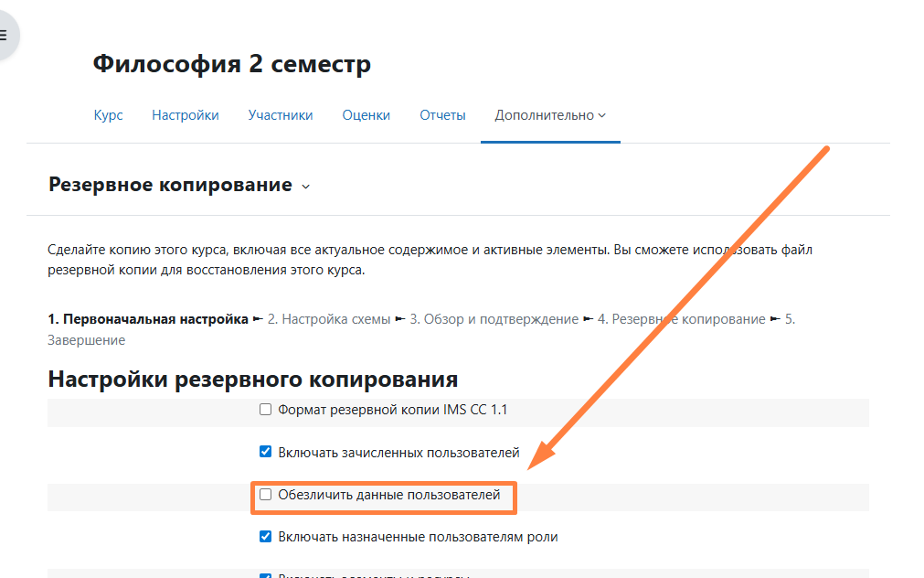Click step 3. Обзор и подтверждение
Viewport: 924px width, 578px height.
(x=494, y=319)
